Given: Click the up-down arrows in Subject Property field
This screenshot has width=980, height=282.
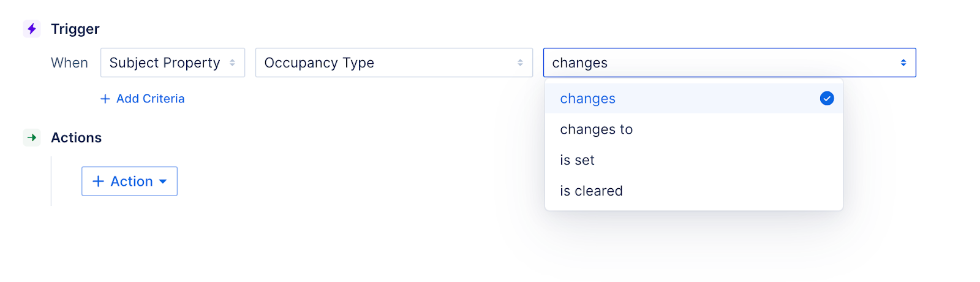Looking at the screenshot, I should click(x=233, y=63).
